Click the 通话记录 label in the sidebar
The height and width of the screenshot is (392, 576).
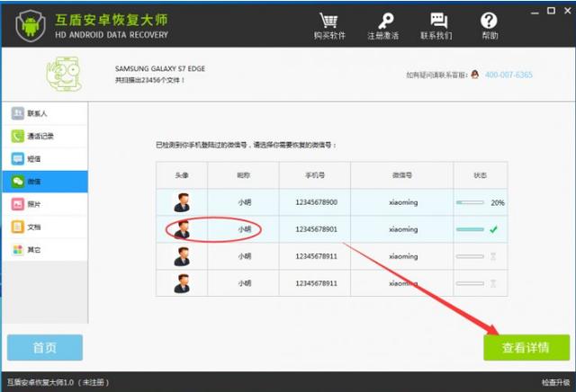pos(40,136)
